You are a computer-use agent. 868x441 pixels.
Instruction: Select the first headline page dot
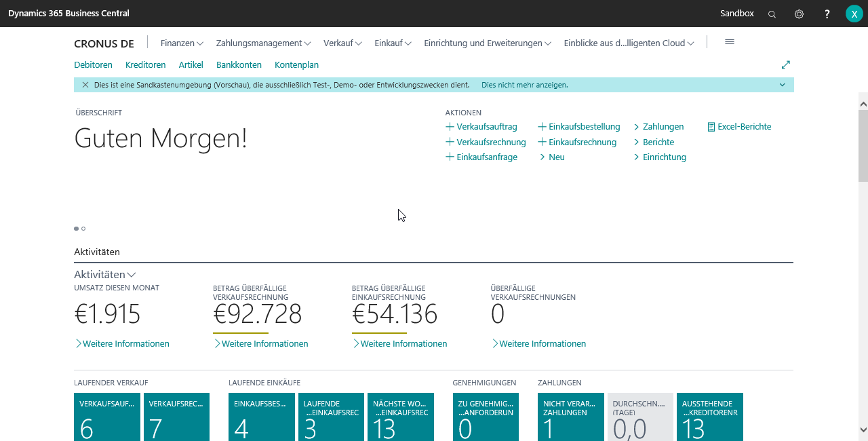coord(76,229)
